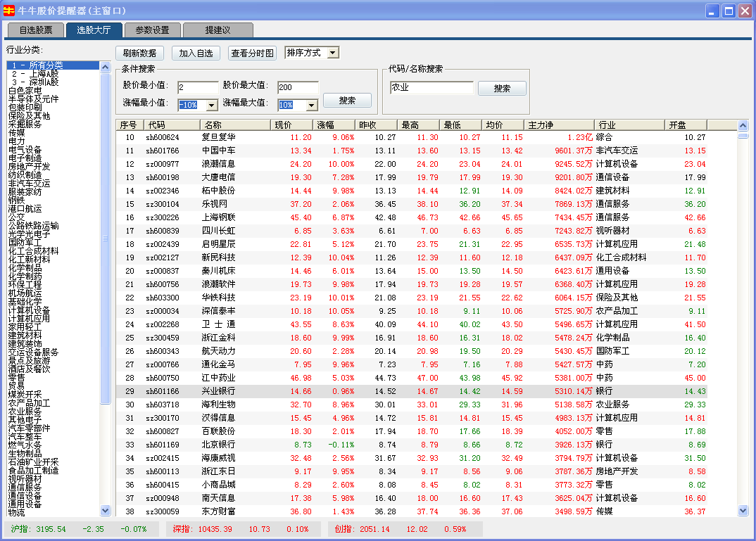Focus the 股价最小值 input field
756x541 pixels.
click(198, 87)
